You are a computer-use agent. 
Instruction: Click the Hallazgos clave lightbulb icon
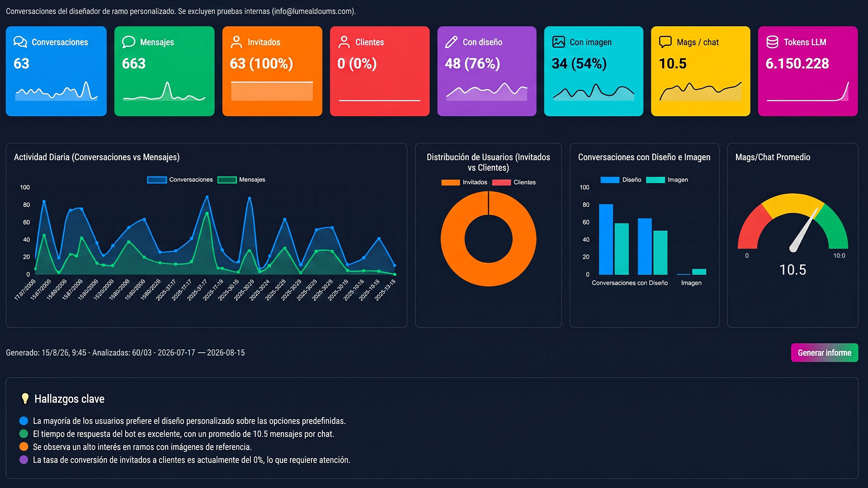pyautogui.click(x=25, y=399)
